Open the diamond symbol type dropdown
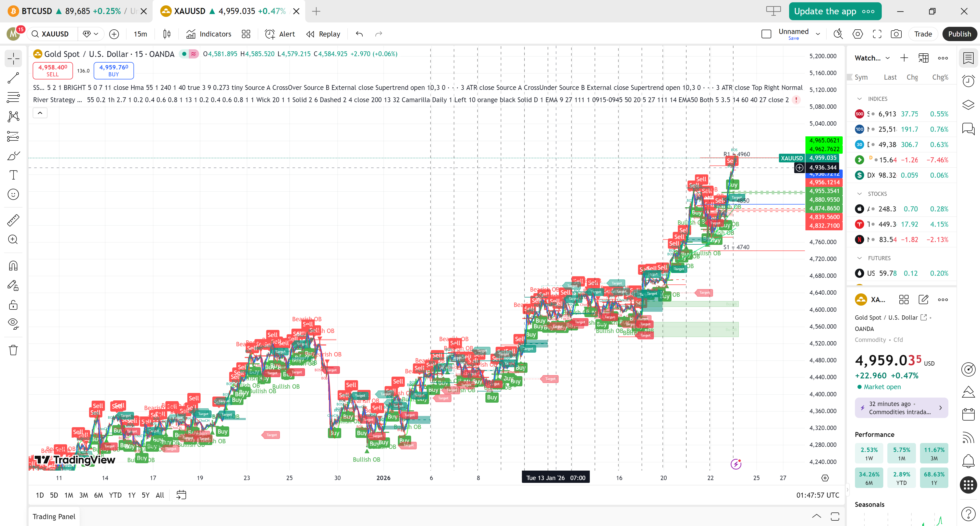 click(91, 34)
